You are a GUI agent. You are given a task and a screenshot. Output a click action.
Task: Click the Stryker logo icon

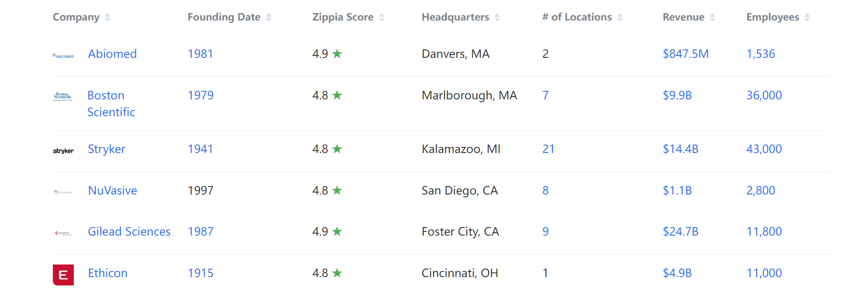[x=63, y=151]
